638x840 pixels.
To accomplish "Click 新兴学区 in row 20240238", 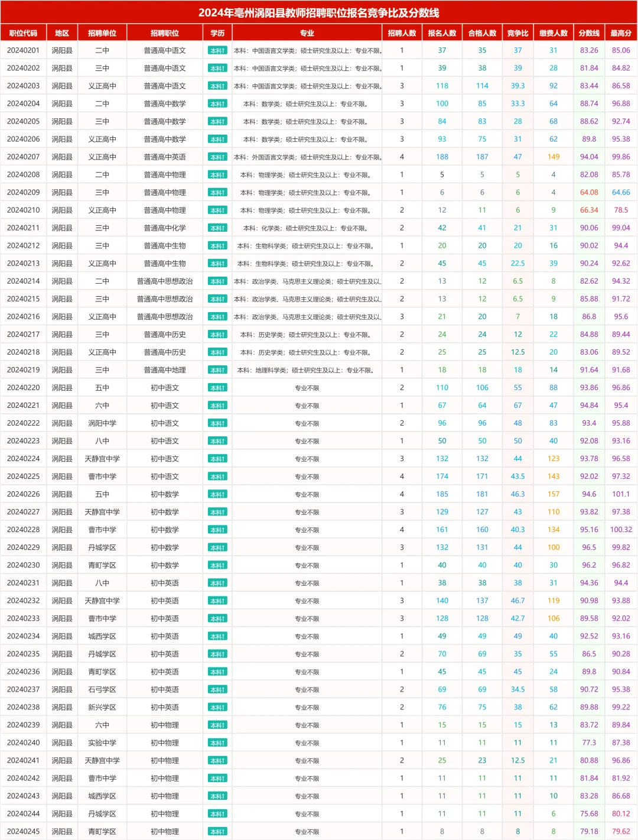I will (102, 707).
